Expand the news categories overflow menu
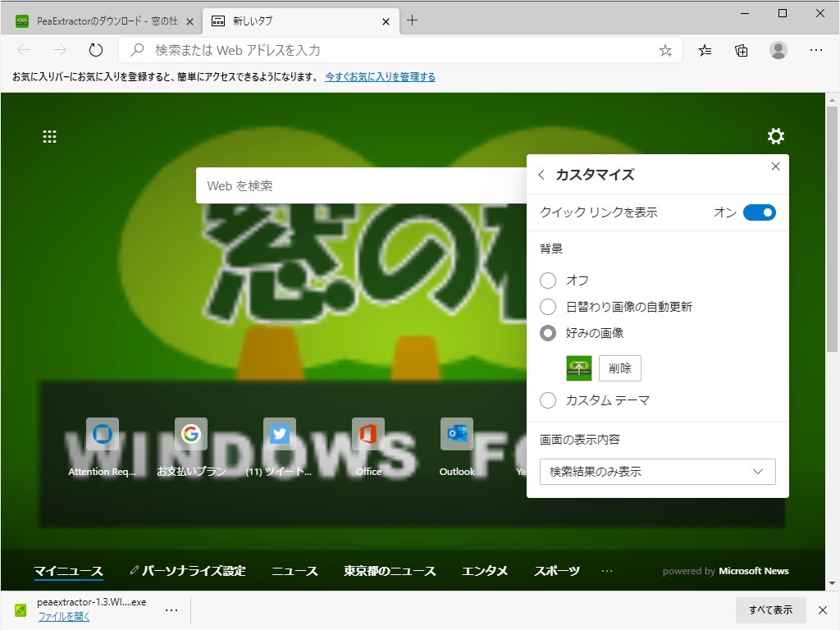Image resolution: width=840 pixels, height=630 pixels. 606,570
